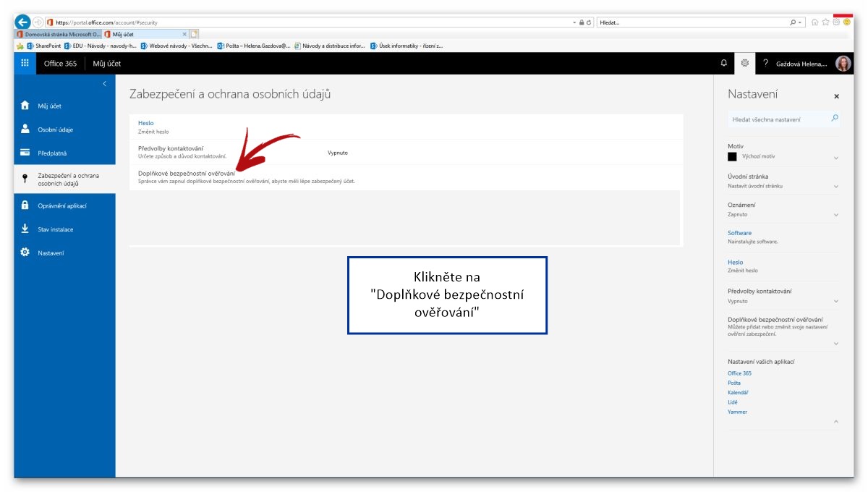The height and width of the screenshot is (492, 868).
Task: Click the download icon beside Stav instalace
Action: click(x=25, y=229)
